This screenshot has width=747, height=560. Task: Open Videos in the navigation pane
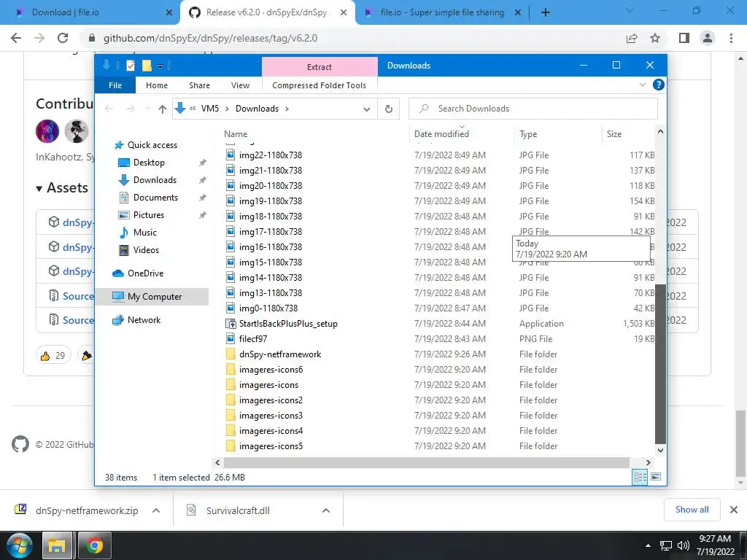[x=146, y=250]
